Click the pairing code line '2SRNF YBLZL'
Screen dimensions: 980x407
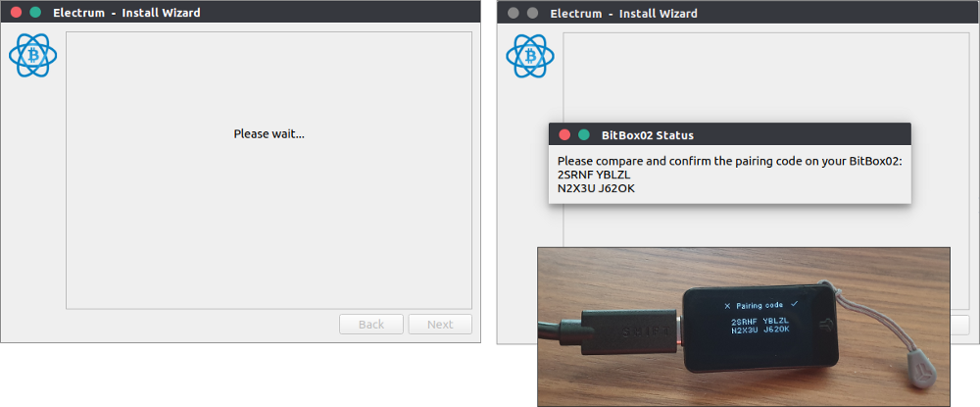[594, 175]
